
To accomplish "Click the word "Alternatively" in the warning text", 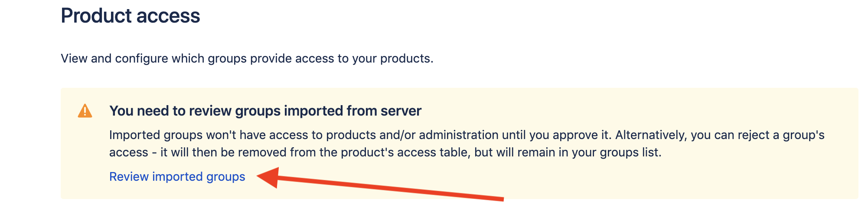I will pyautogui.click(x=650, y=135).
